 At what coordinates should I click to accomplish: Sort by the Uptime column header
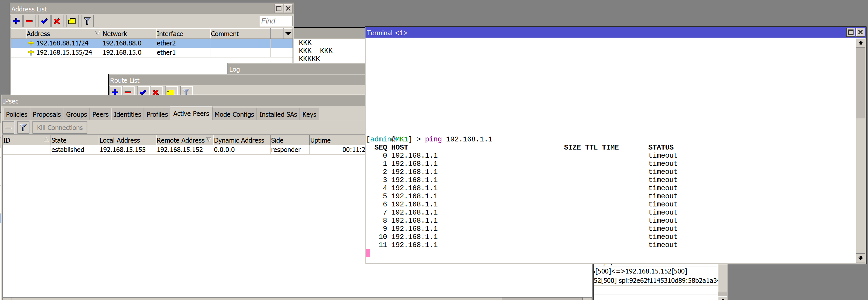tap(337, 141)
